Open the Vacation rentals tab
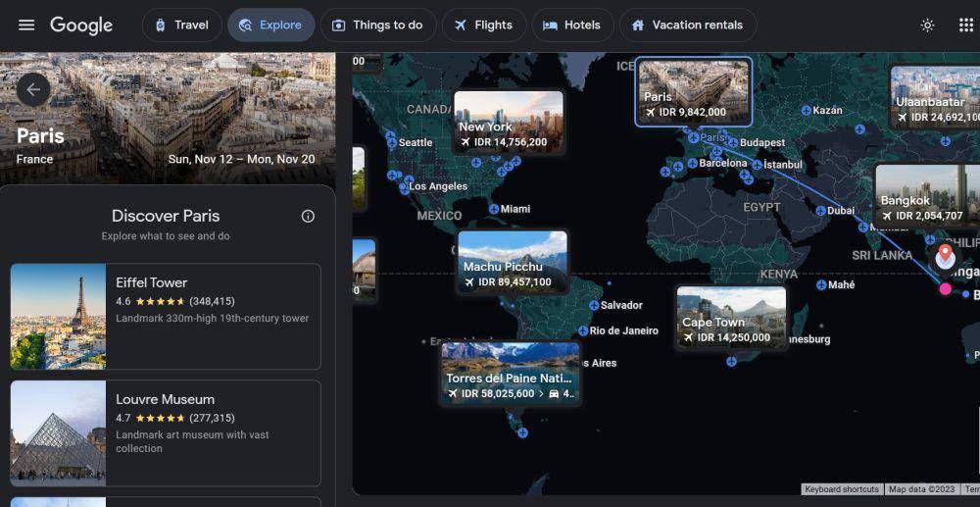Screen dimensions: 980x507 688,25
